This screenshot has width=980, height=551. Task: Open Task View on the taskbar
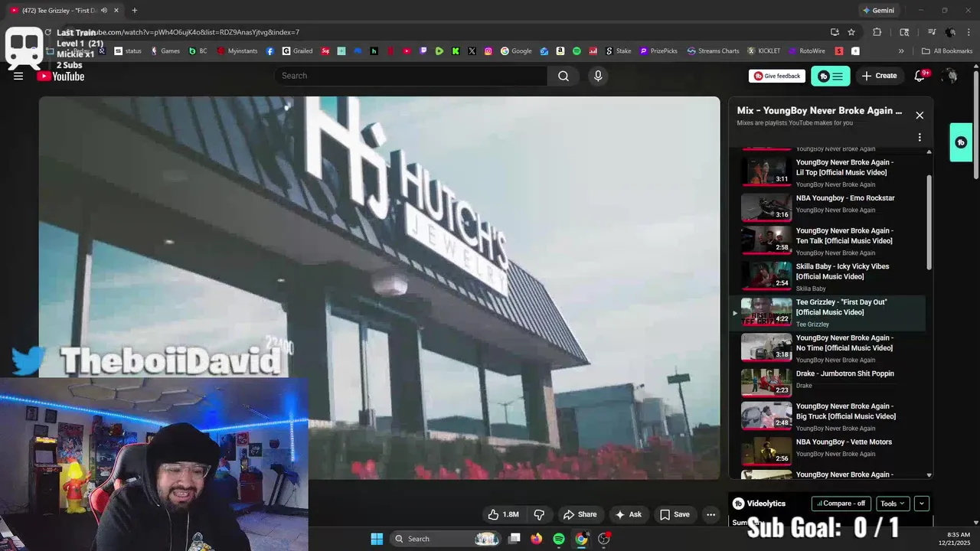point(514,539)
